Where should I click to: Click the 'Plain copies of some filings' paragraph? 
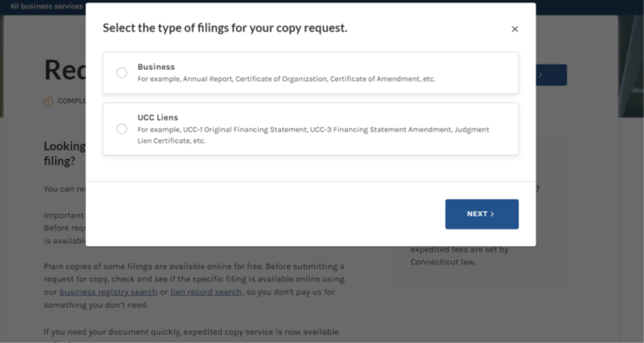pyautogui.click(x=194, y=266)
